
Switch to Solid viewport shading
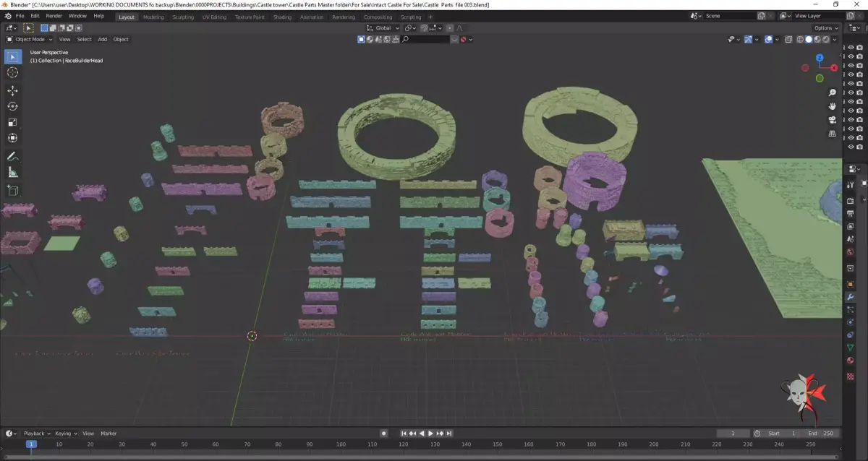pos(809,40)
